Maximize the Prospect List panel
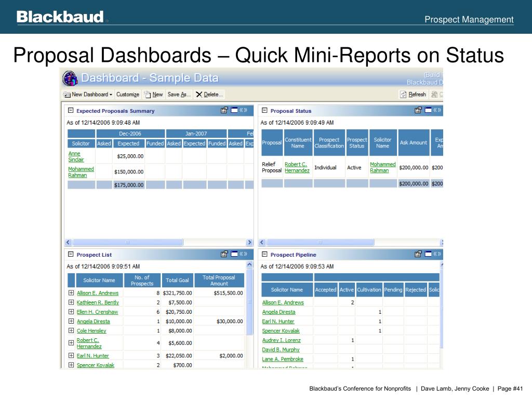This screenshot has width=532, height=399. click(234, 254)
